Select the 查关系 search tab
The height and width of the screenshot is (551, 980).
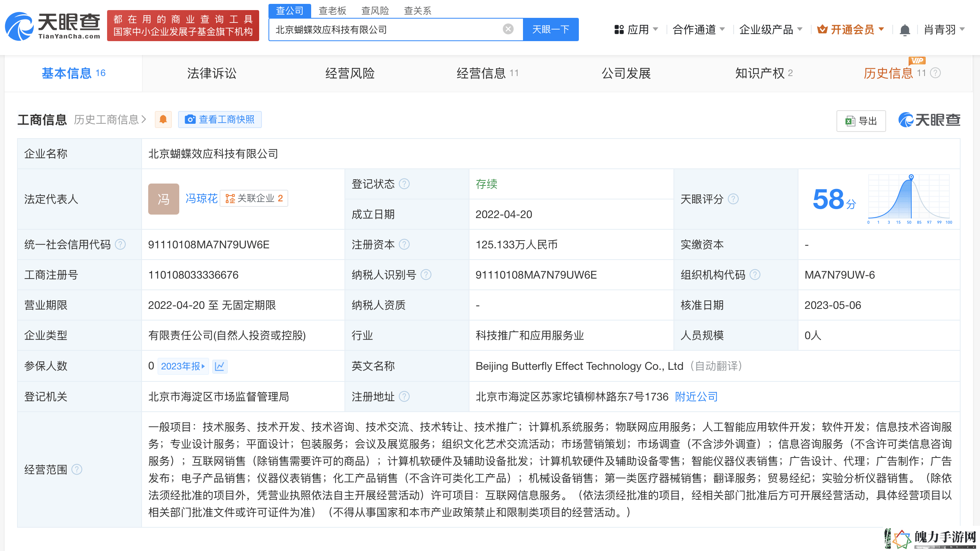click(x=417, y=10)
